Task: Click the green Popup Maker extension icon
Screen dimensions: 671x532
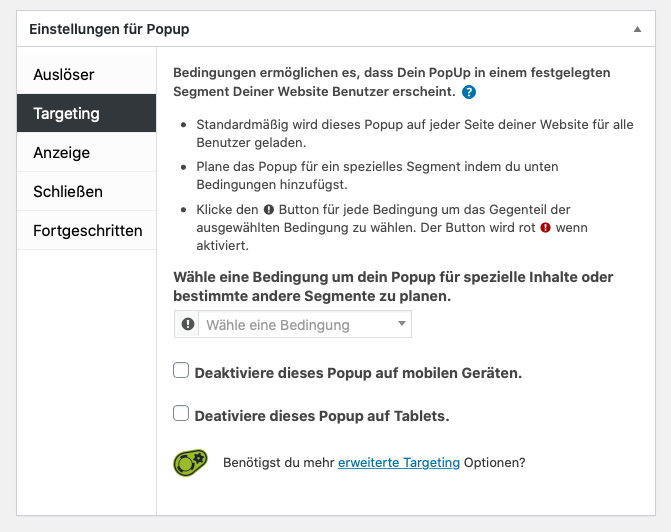Action: click(x=190, y=463)
